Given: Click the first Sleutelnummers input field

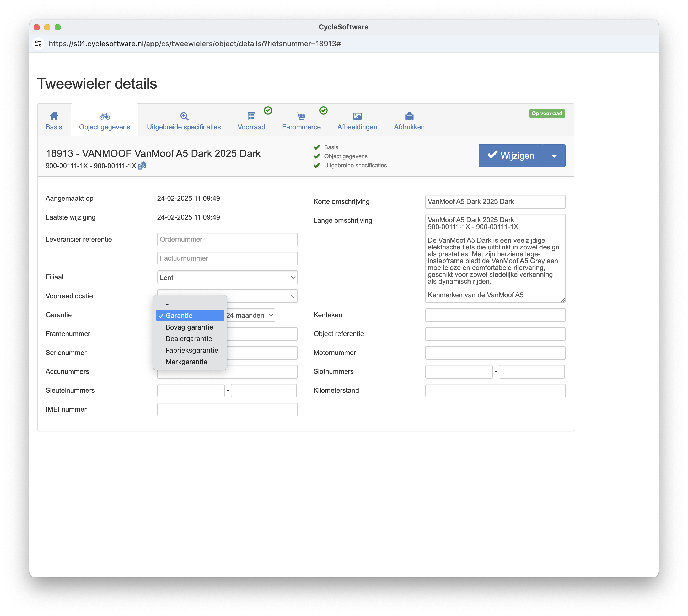Looking at the screenshot, I should tap(191, 391).
